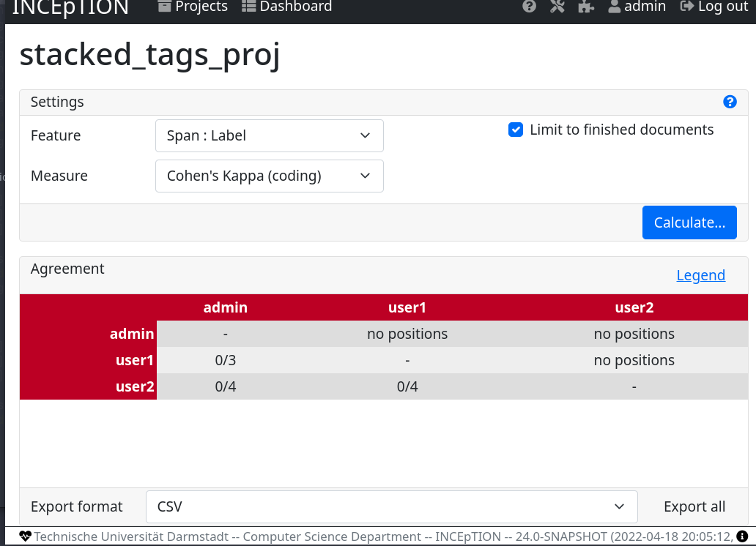Viewport: 756px width, 546px height.
Task: Click the user1 column header
Action: coord(407,307)
